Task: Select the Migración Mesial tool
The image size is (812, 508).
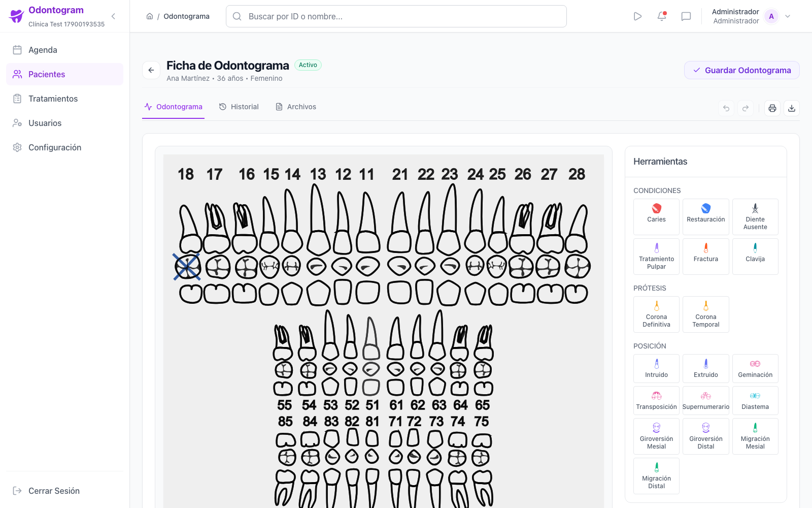Action: [x=755, y=436]
